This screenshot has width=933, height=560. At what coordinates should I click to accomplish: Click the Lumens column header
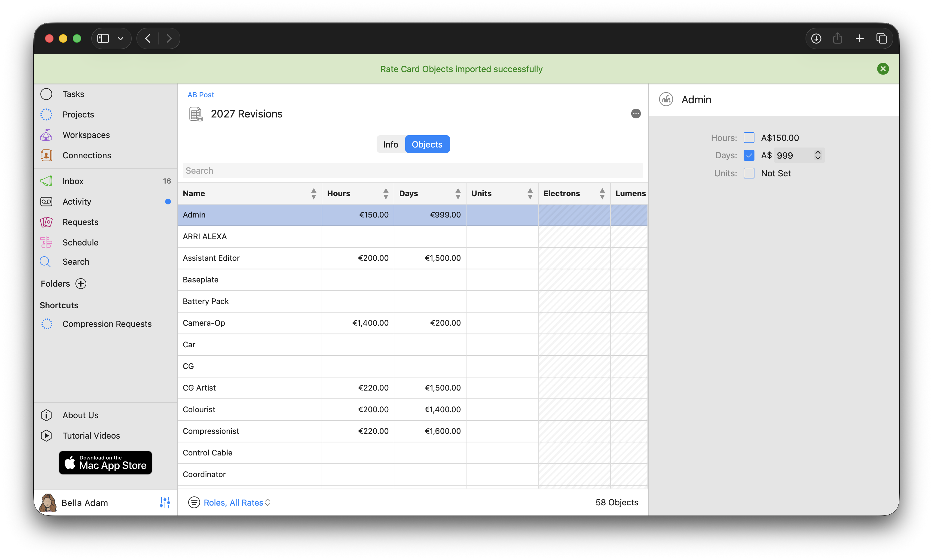pos(629,193)
